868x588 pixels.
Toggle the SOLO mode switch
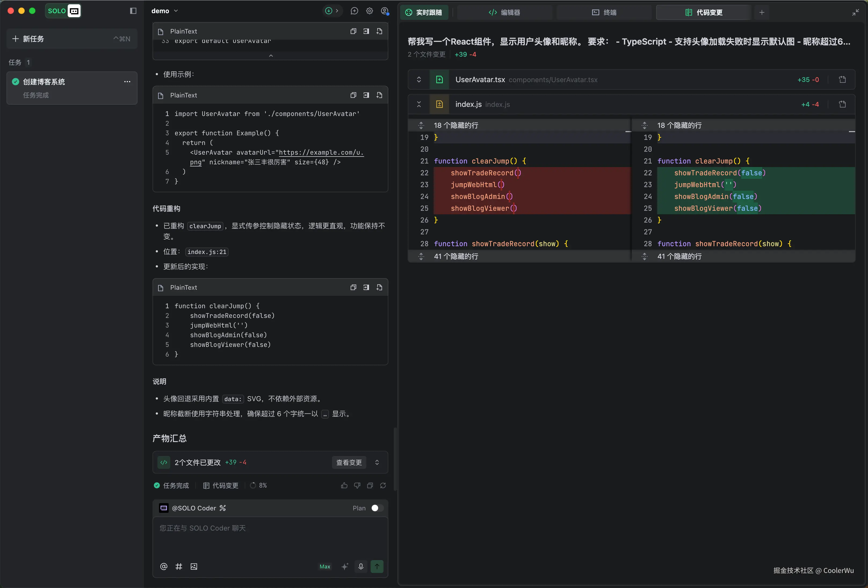63,11
